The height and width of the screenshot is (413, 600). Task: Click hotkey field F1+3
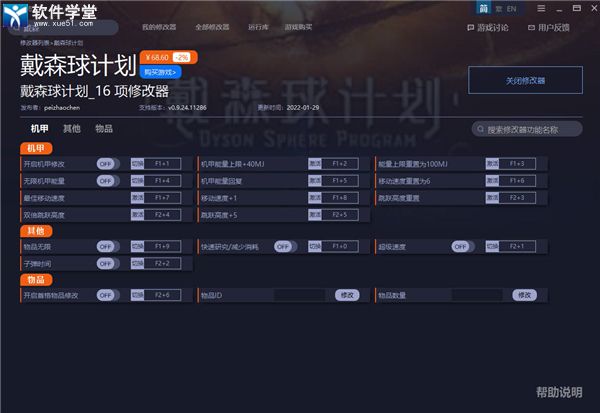[517, 164]
